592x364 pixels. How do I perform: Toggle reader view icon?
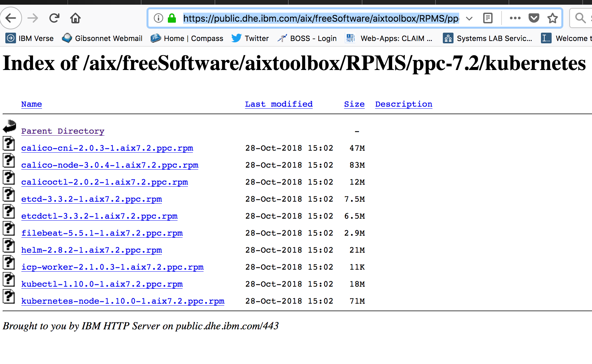488,18
